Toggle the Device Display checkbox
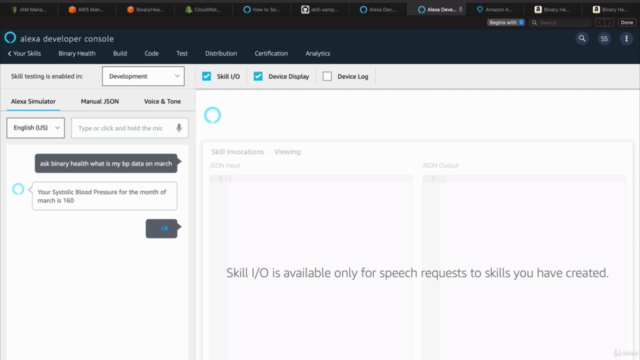 pyautogui.click(x=258, y=76)
